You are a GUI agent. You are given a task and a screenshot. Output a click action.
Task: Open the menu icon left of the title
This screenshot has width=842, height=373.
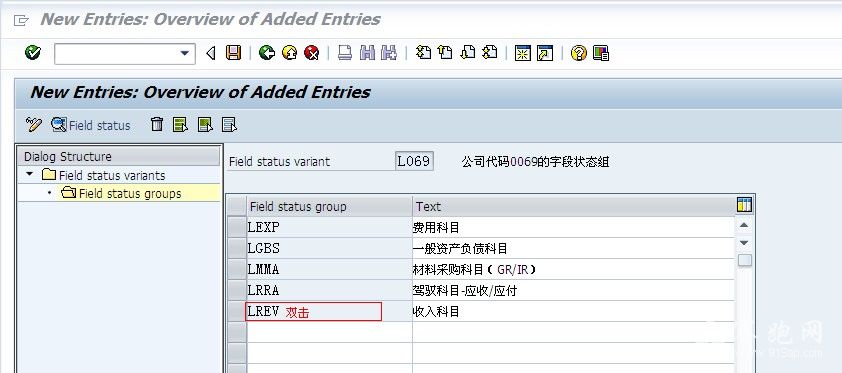pos(21,20)
